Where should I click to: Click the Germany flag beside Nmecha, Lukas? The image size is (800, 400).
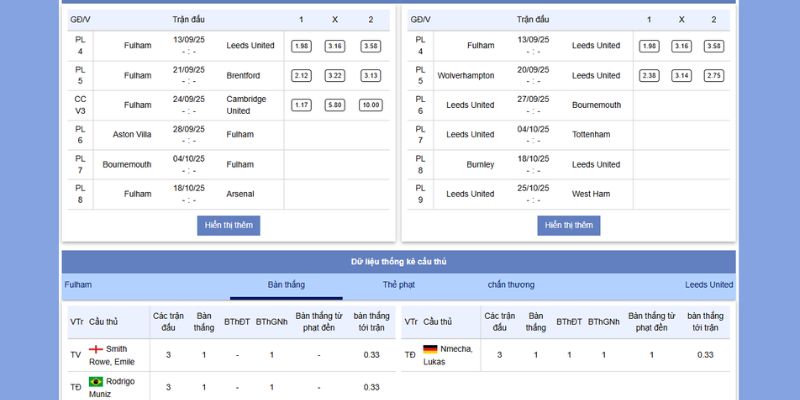[430, 349]
